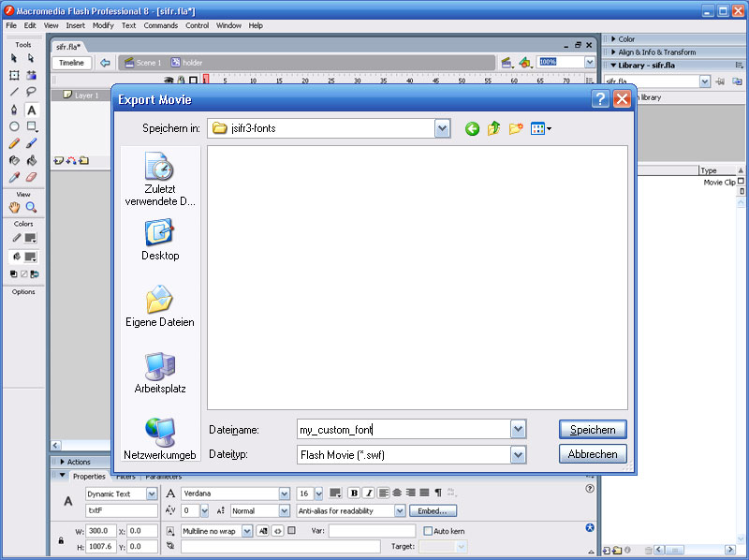Toggle Bold text formatting
Screen dimensions: 749x560
coord(354,494)
